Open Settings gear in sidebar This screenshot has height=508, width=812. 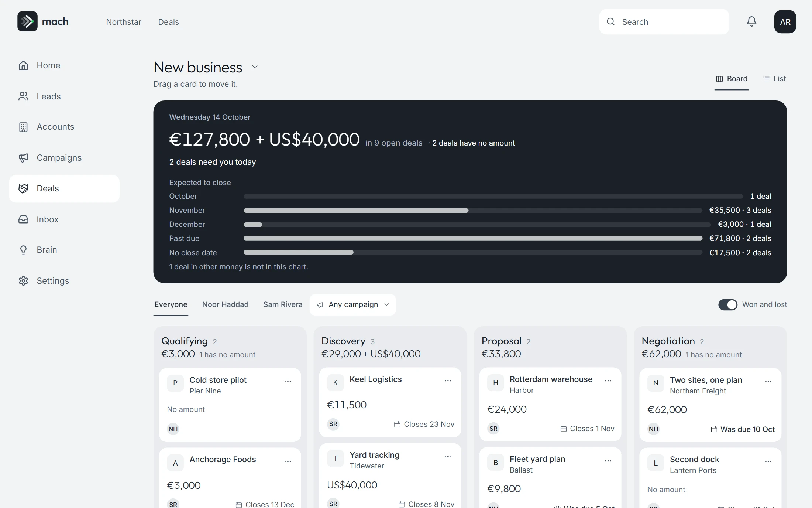coord(64,281)
